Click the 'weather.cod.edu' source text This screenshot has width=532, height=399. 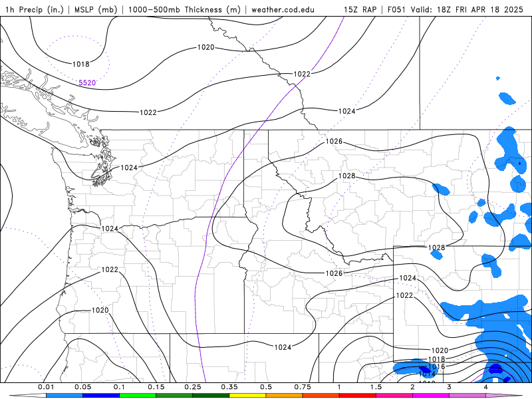[x=283, y=9]
